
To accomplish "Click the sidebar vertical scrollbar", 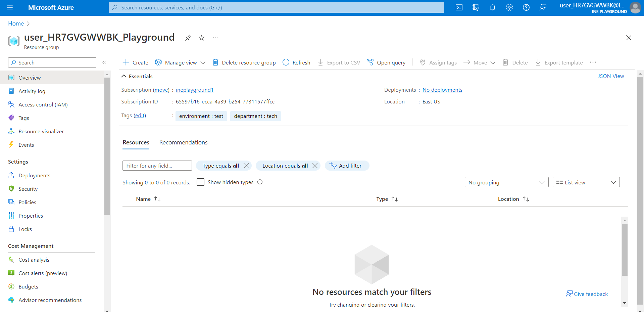I will pos(107,146).
